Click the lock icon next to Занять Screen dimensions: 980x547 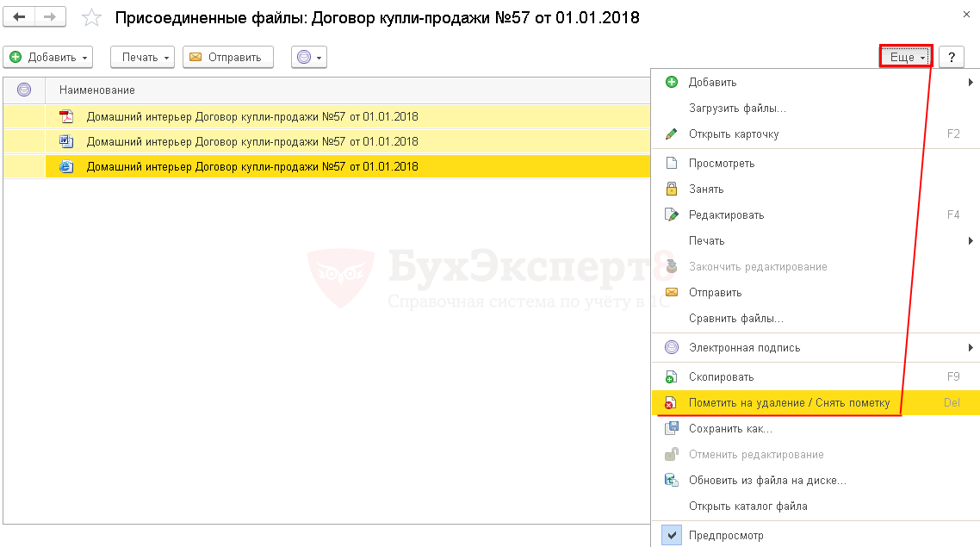click(x=671, y=189)
